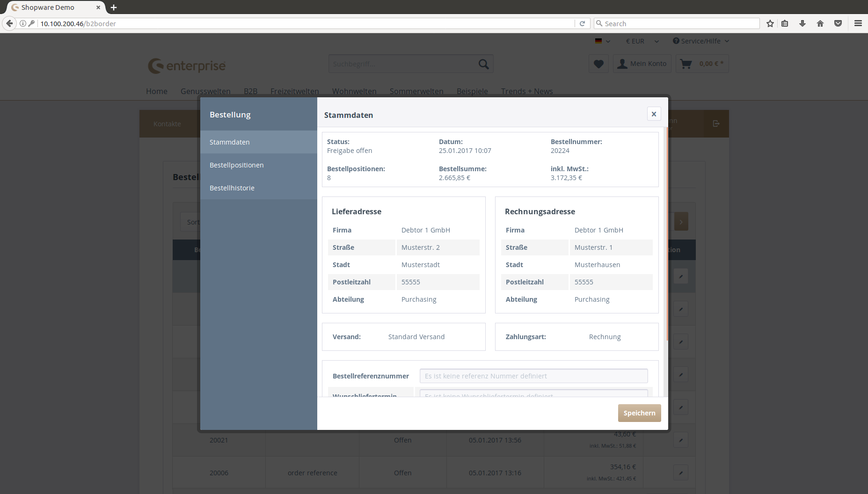This screenshot has width=868, height=494.
Task: Expand the EUR currency dropdown
Action: point(642,41)
